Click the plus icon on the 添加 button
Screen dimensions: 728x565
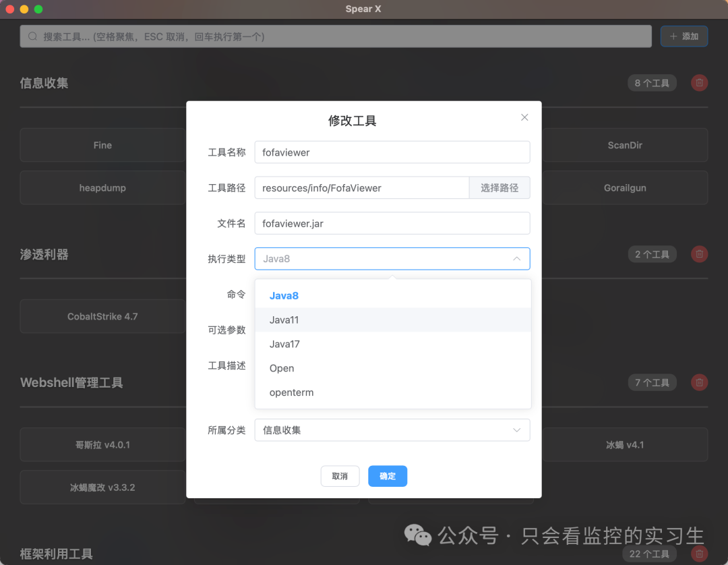(673, 36)
